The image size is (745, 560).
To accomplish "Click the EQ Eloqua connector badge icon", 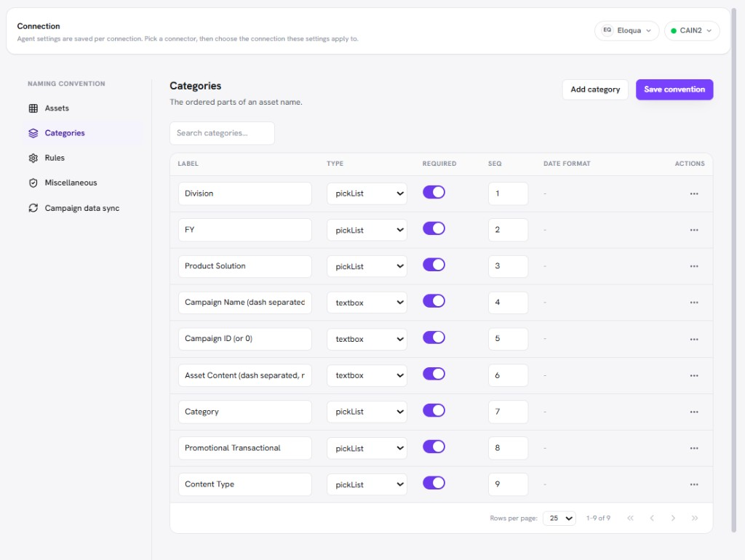I will pos(607,30).
